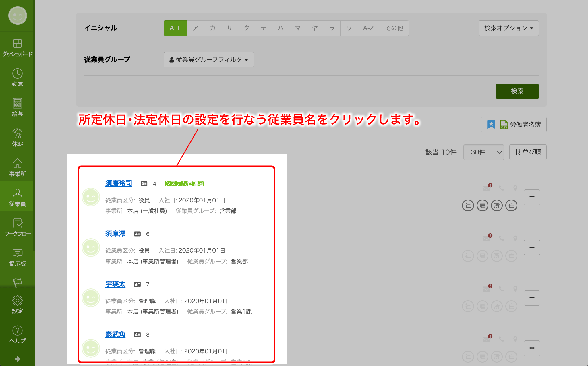Viewport: 588px width, 366px height.
Task: Expand the 検索オプション dropdown
Action: click(508, 28)
